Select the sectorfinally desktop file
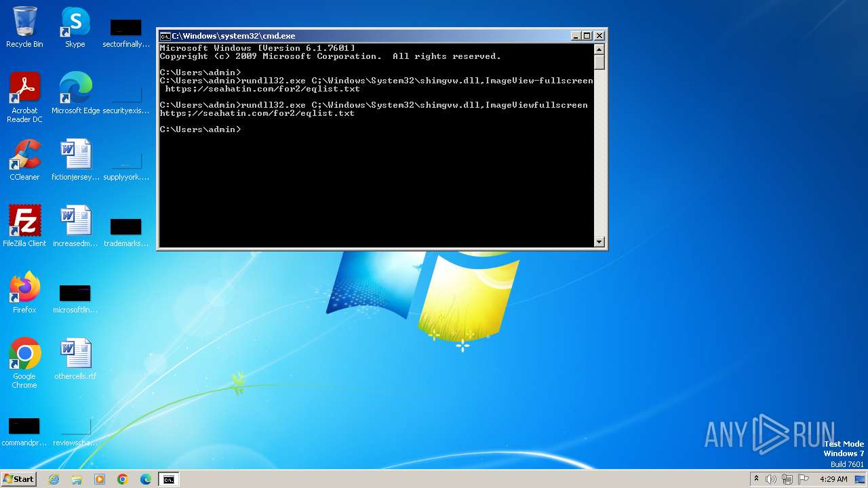The image size is (868, 488). 125,33
